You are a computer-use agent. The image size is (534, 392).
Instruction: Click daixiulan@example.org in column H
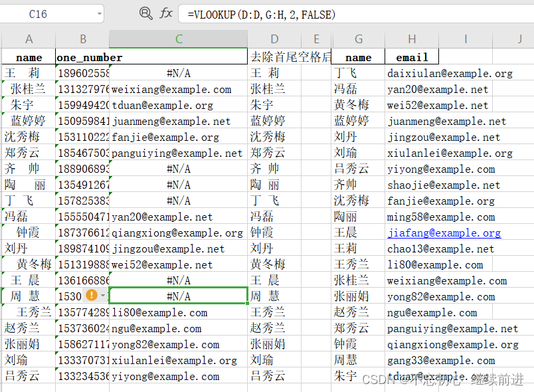[x=450, y=73]
